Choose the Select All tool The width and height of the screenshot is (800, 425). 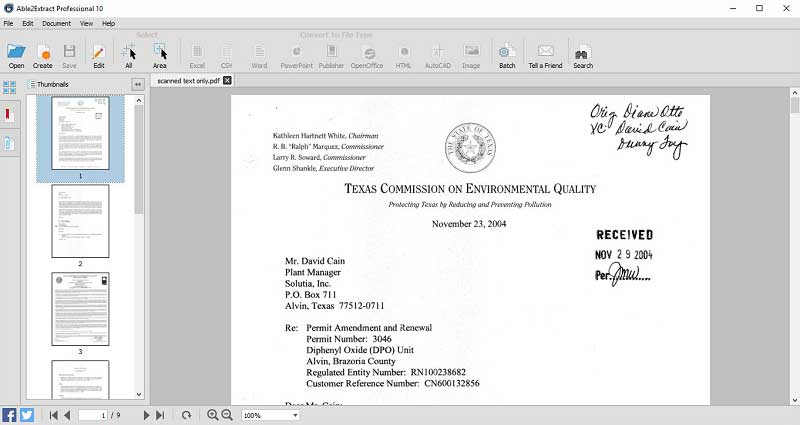(129, 55)
